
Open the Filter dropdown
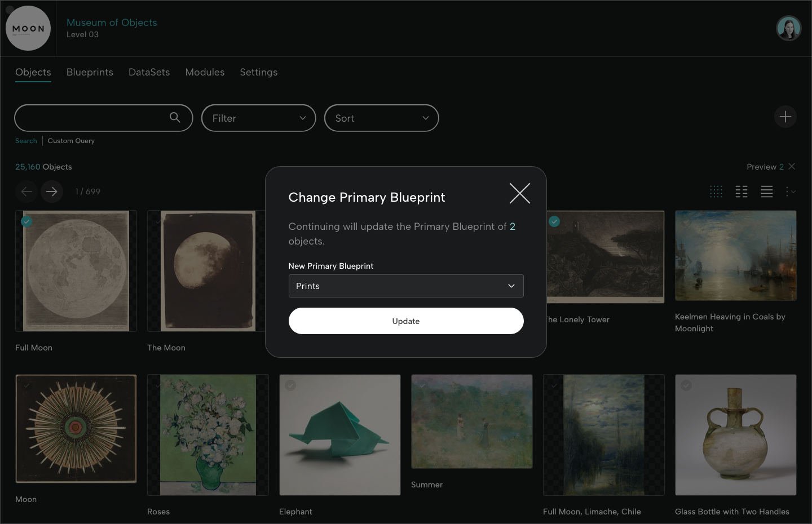[258, 118]
